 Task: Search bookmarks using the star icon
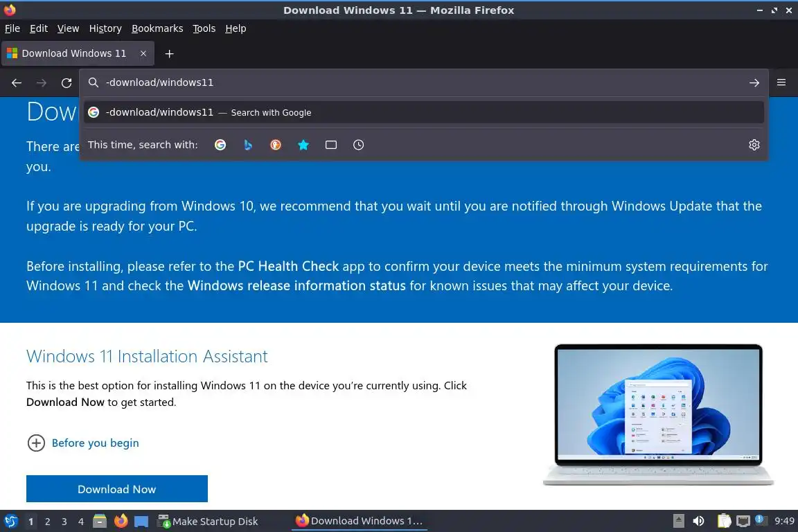(303, 145)
